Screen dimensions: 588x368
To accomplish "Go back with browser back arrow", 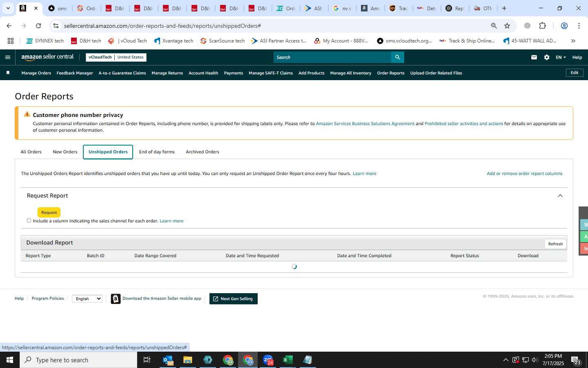I will point(9,26).
